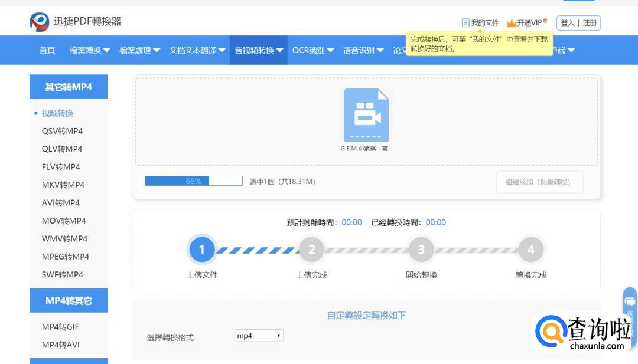Screen dimensions: 638x364
Task: Click step 3 開始轉換 circle
Action: click(421, 250)
